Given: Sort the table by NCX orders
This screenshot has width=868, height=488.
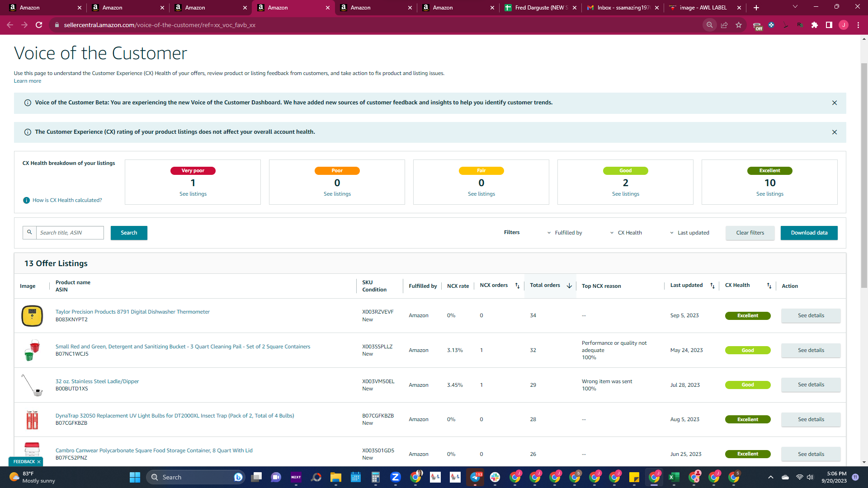Looking at the screenshot, I should [518, 286].
